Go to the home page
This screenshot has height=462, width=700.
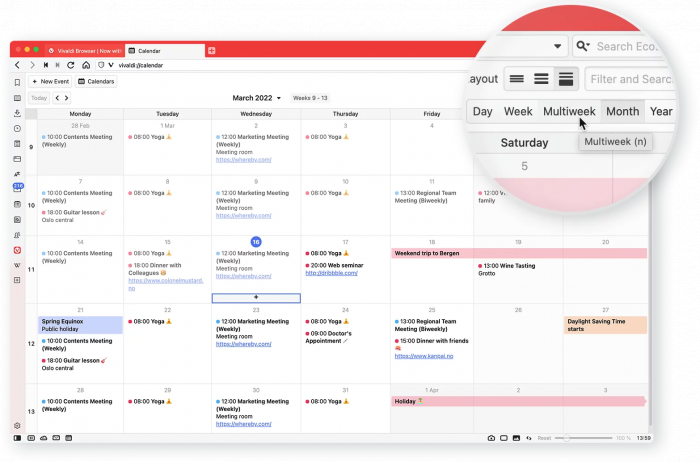coord(86,65)
